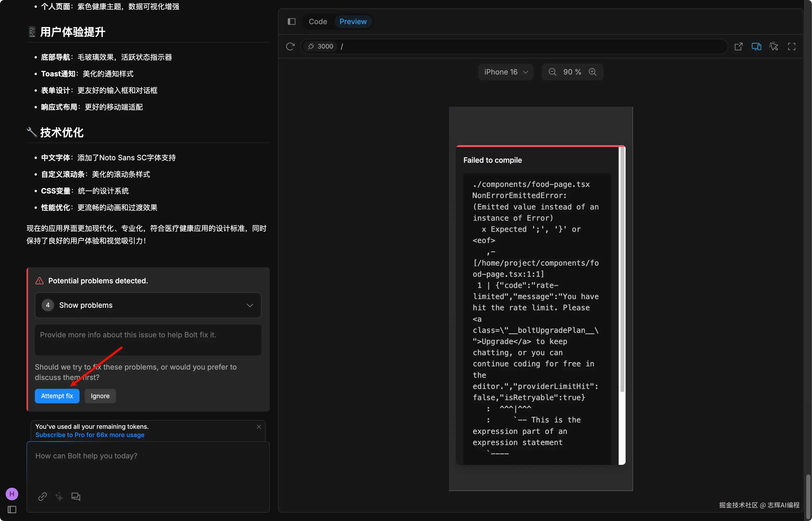Open the port 3000 selector
Screen dimensions: 812x521
point(320,46)
